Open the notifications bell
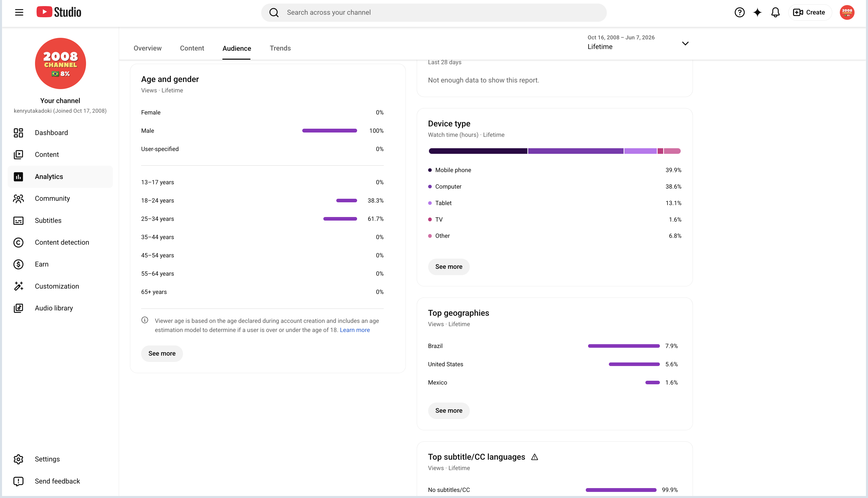 (x=775, y=13)
